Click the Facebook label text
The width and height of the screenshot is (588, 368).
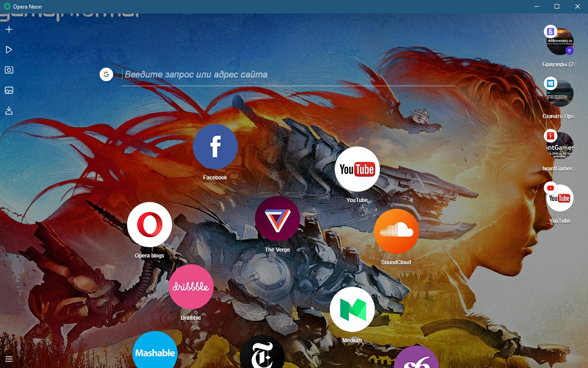215,178
